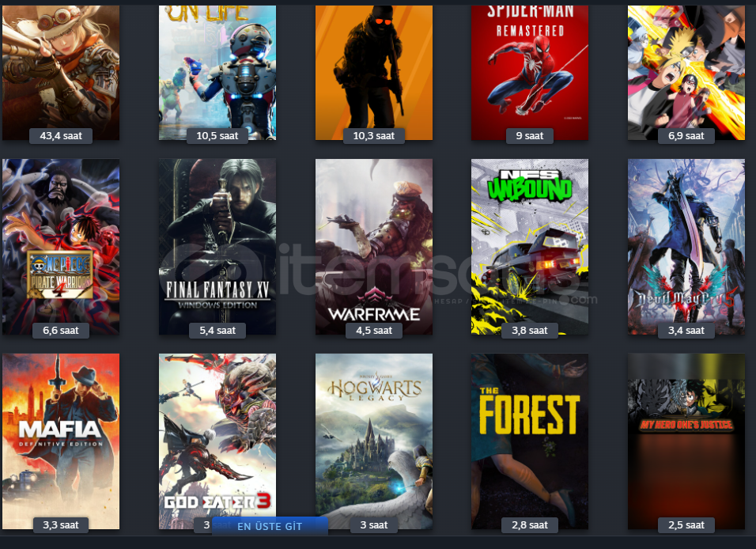
Task: Click the 3 saat label under Hogwarts Legacy
Action: click(x=374, y=525)
